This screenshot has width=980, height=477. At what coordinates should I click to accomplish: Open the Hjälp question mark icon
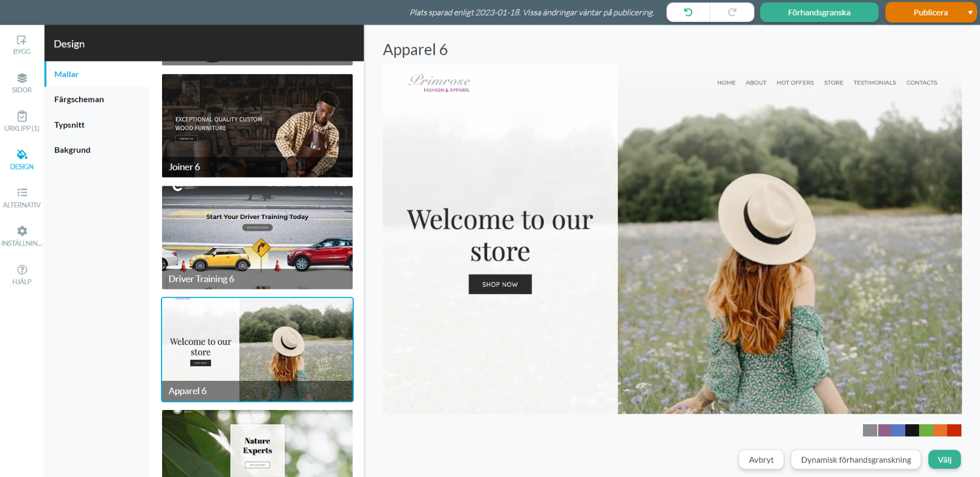[21, 270]
